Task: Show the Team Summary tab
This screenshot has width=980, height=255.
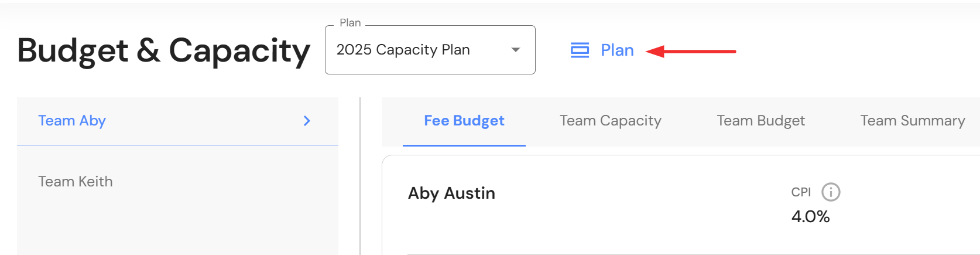Action: pyautogui.click(x=912, y=121)
